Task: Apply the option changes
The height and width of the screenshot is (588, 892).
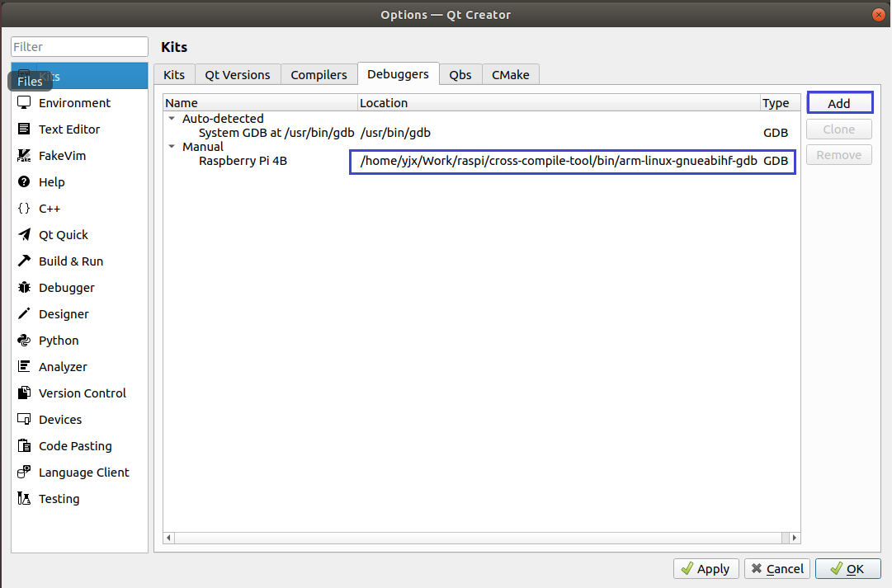Action: 706,569
